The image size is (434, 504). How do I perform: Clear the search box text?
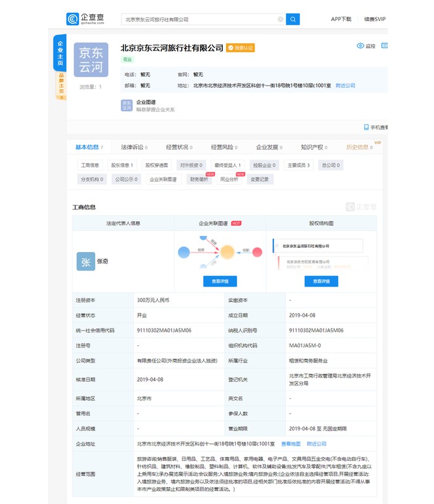(x=280, y=19)
